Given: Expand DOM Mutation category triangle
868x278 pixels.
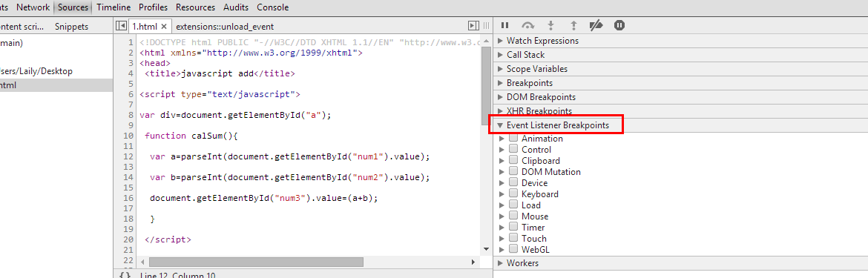Looking at the screenshot, I should point(502,172).
